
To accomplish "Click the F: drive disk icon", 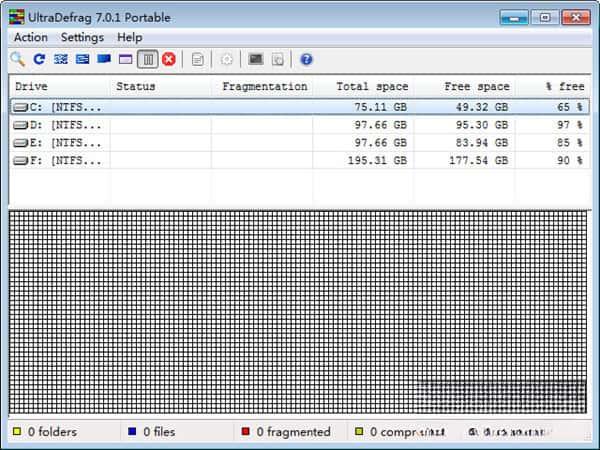I will point(21,161).
